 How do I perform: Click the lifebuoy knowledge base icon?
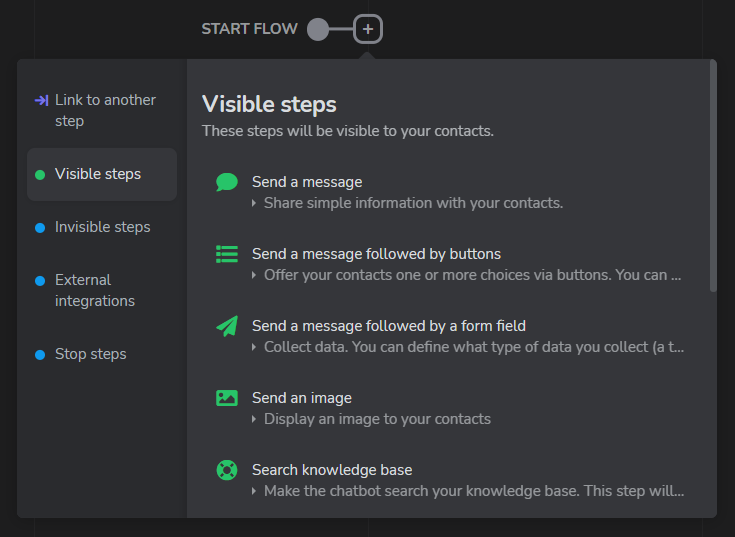tap(227, 470)
